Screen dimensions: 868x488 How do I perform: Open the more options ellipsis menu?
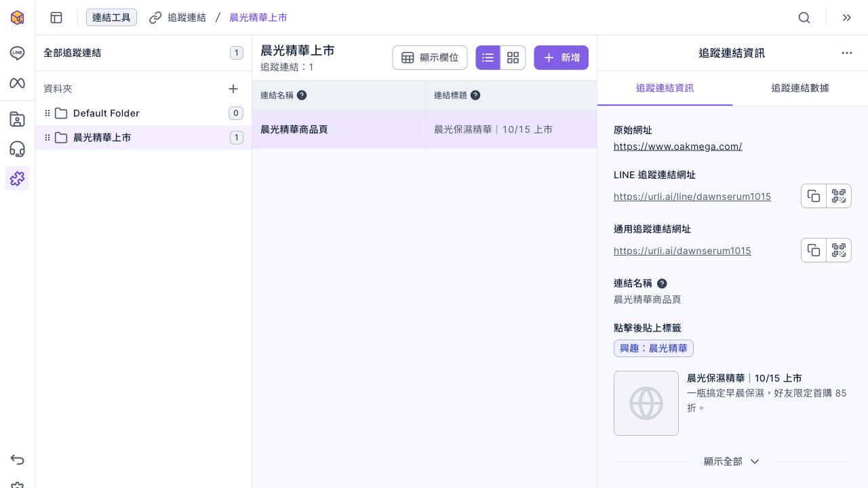click(x=847, y=53)
